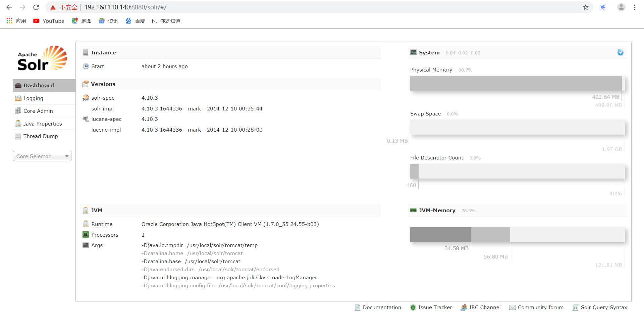Image resolution: width=644 pixels, height=330 pixels.
Task: Click the blue bird extension icon
Action: 603,7
